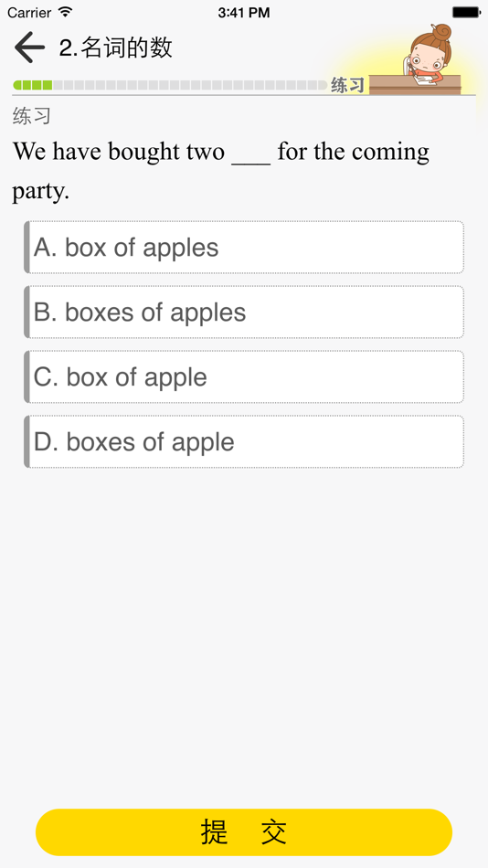
Task: Click the 3:41 PM clock
Action: 244,12
